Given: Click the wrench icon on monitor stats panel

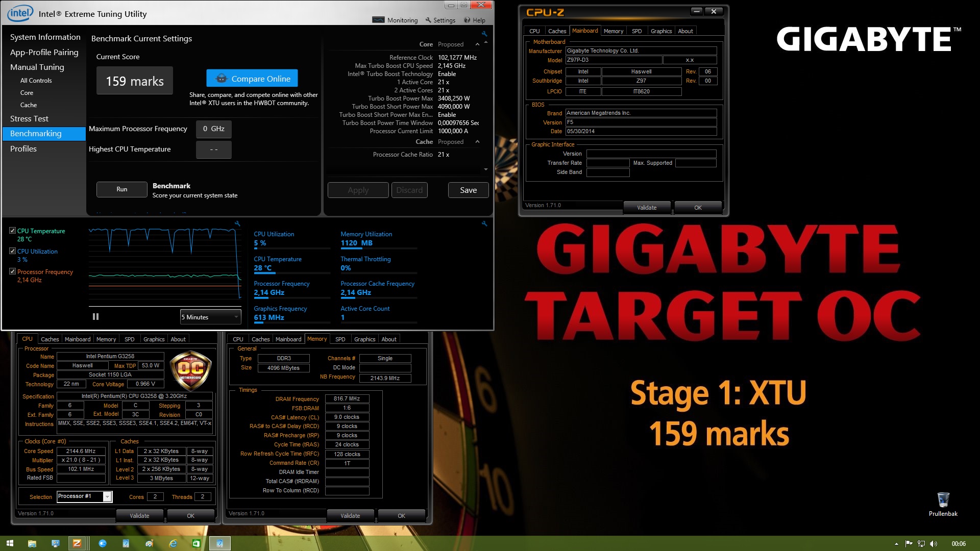Looking at the screenshot, I should click(x=484, y=223).
